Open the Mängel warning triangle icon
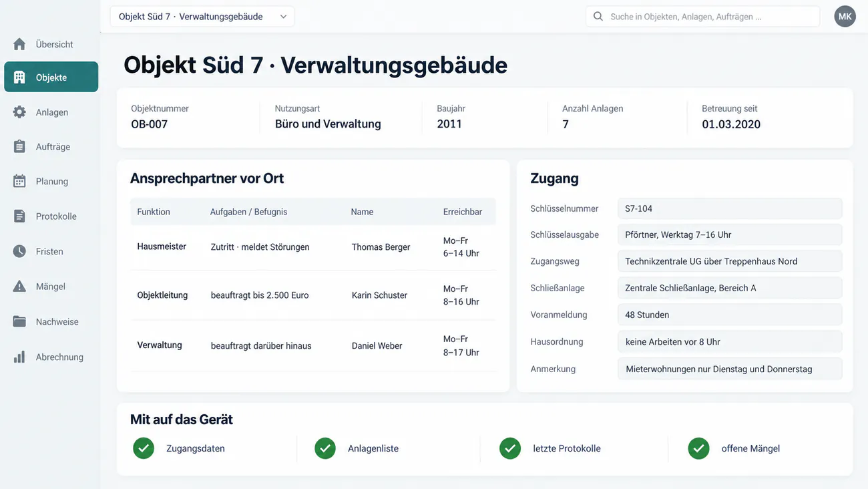The height and width of the screenshot is (489, 868). [x=19, y=286]
